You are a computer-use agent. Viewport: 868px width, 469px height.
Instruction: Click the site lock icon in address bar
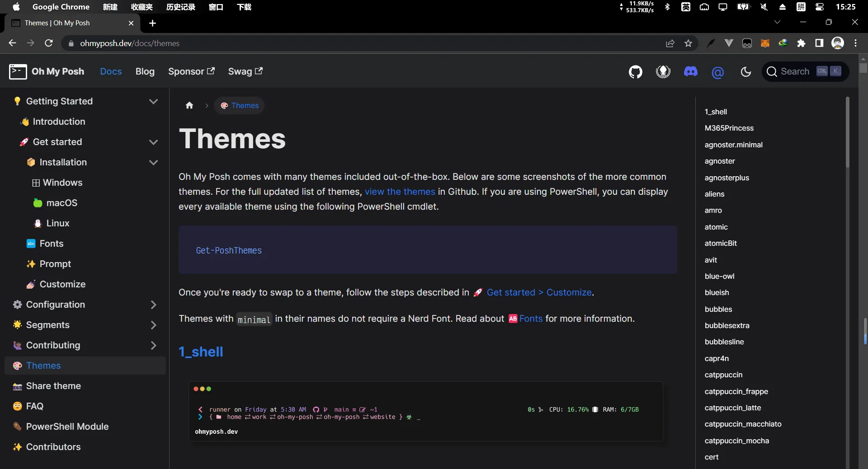tap(71, 43)
